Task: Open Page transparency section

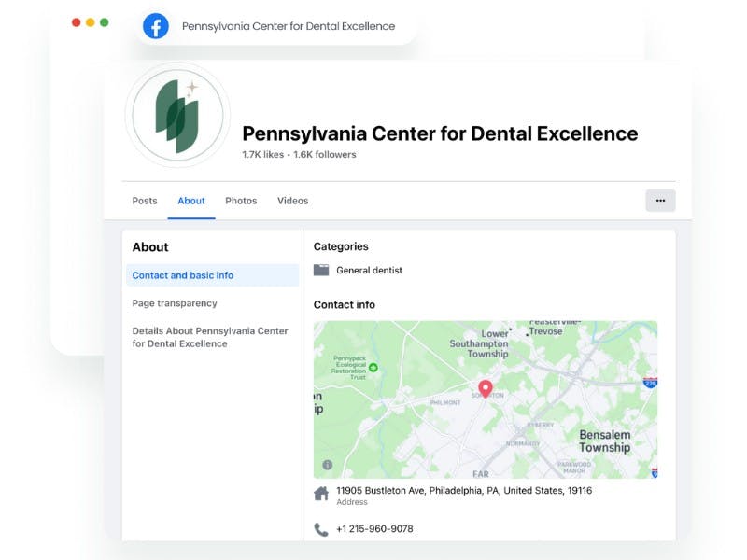Action: point(175,303)
